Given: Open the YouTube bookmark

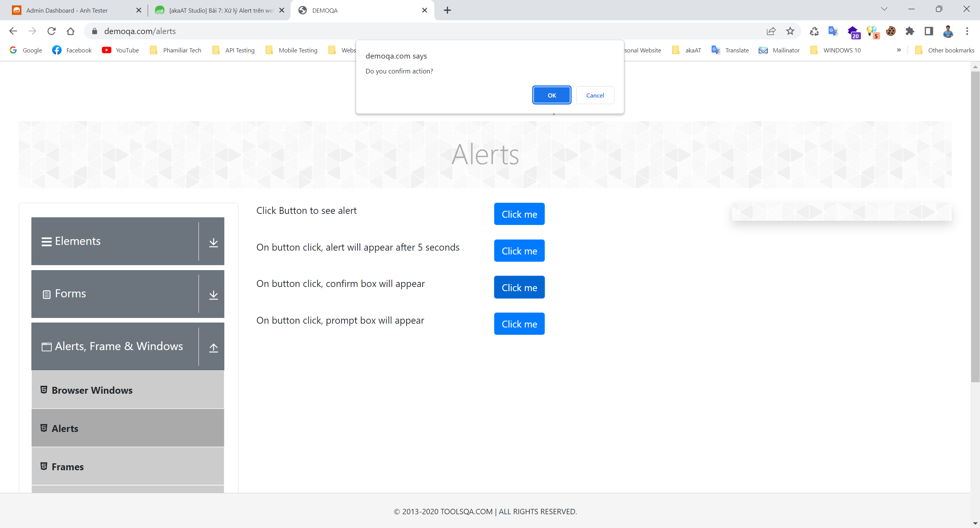Looking at the screenshot, I should point(121,50).
